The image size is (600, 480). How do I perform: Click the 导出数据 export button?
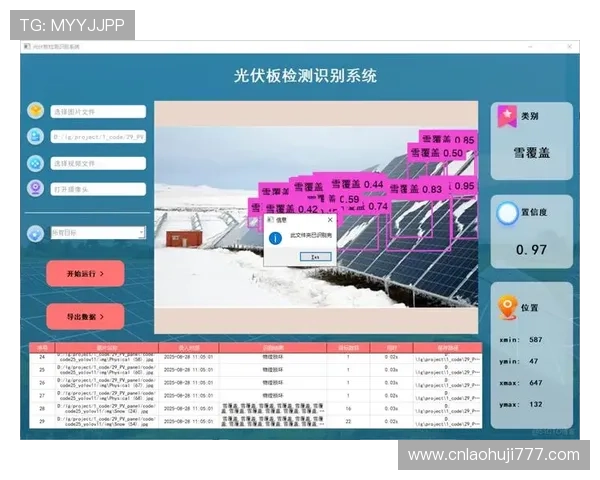[x=85, y=317]
